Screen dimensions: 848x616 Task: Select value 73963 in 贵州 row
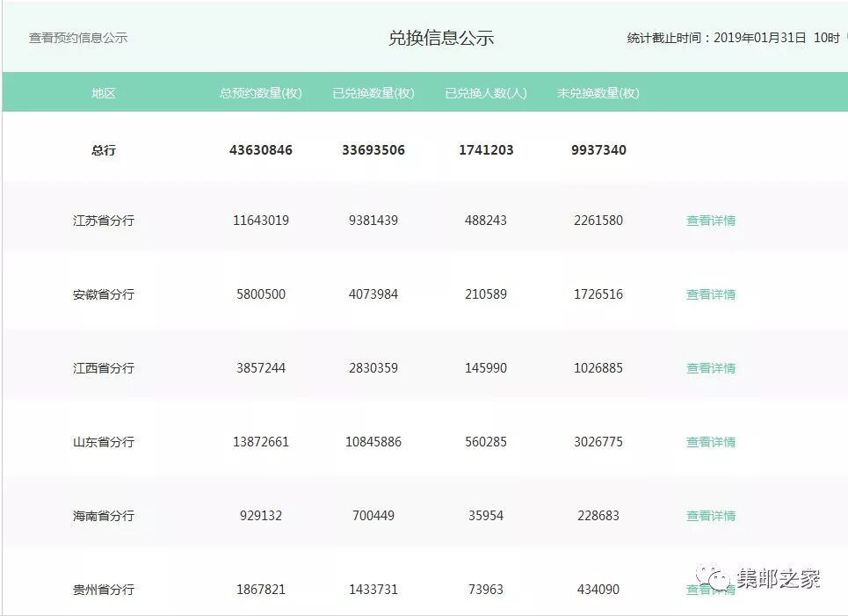click(486, 590)
